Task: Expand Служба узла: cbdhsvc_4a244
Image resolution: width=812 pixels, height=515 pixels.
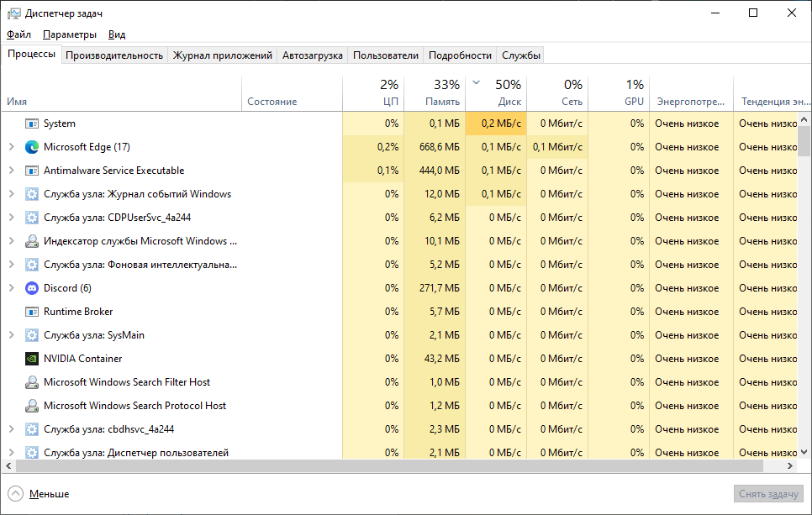Action: (x=12, y=429)
